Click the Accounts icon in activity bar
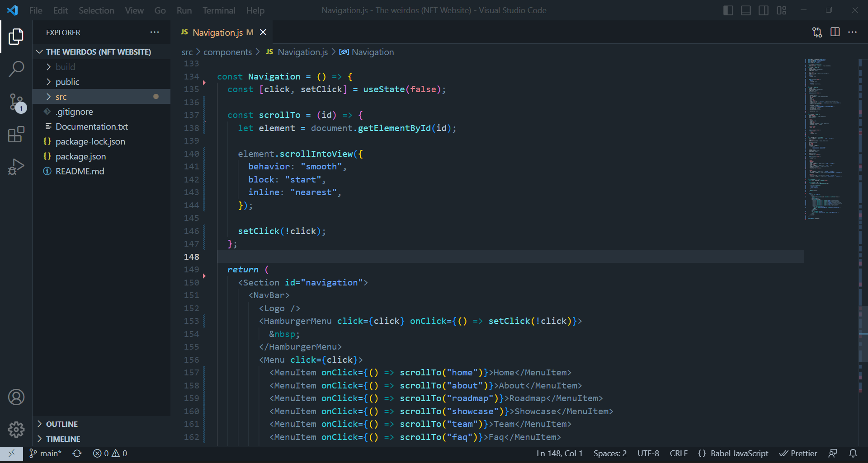 click(16, 397)
